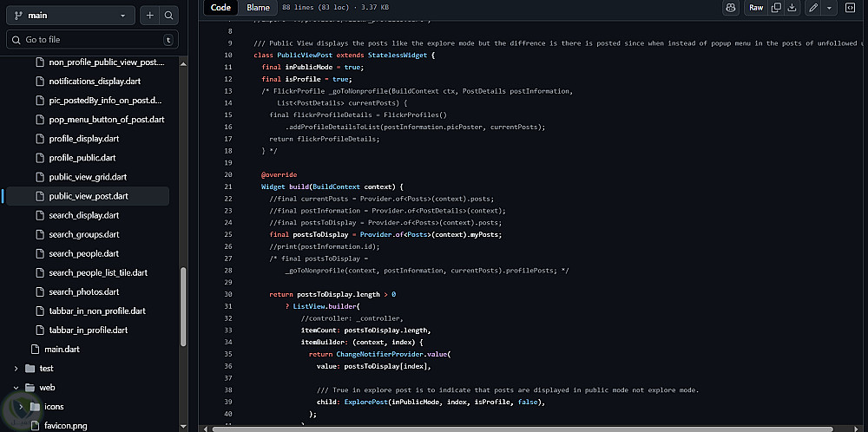Open the main branch selector dropdown

[70, 16]
